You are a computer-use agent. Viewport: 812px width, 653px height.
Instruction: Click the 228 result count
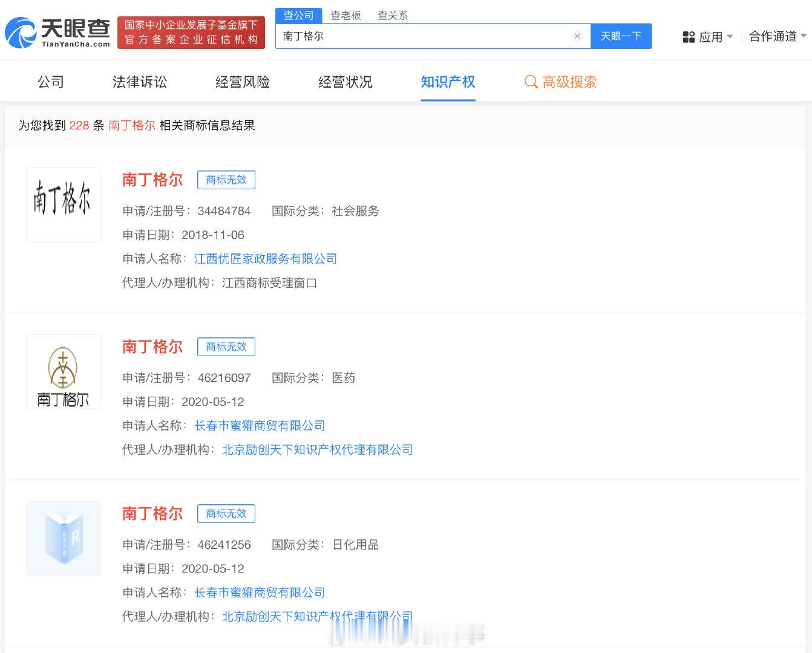point(79,125)
